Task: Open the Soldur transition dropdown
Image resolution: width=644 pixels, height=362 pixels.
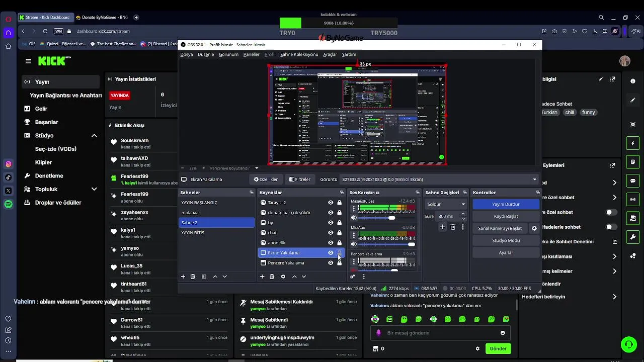Action: click(x=446, y=204)
